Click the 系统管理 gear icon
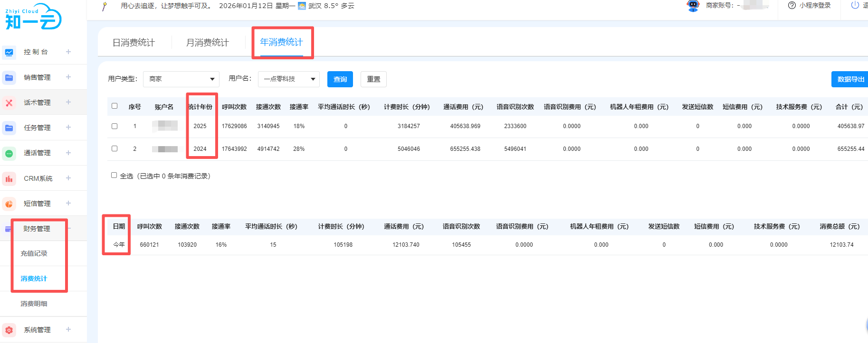868x343 pixels. (x=9, y=330)
